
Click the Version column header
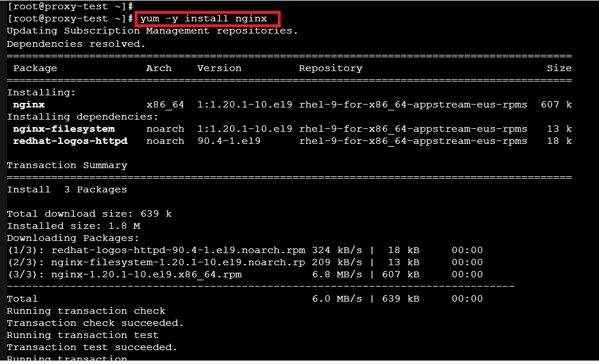click(219, 68)
